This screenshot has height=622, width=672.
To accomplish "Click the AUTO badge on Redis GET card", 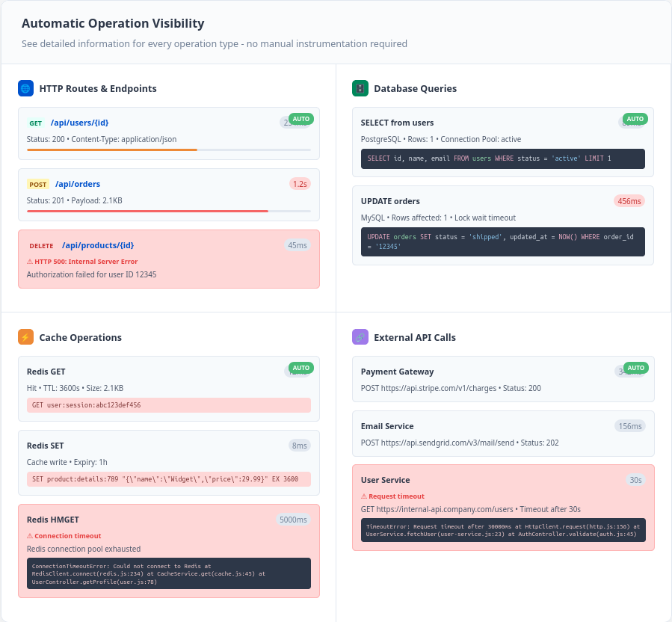I will [300, 368].
